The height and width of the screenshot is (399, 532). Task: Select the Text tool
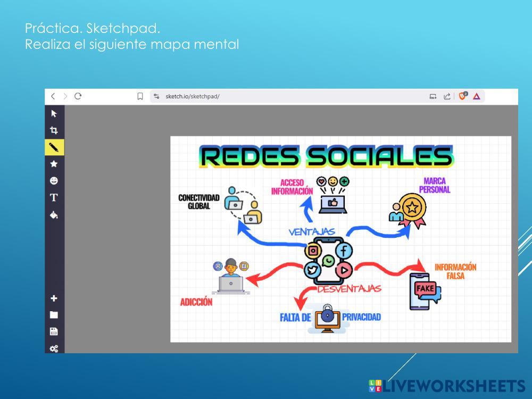click(54, 198)
